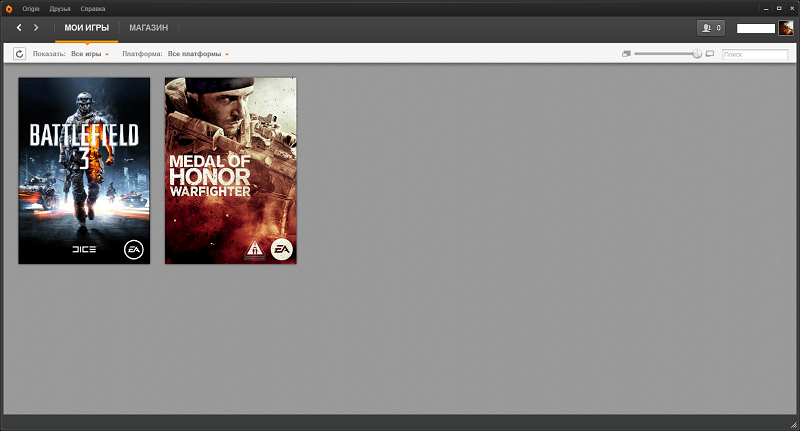Select the Battlefield 3 game cover

(84, 171)
